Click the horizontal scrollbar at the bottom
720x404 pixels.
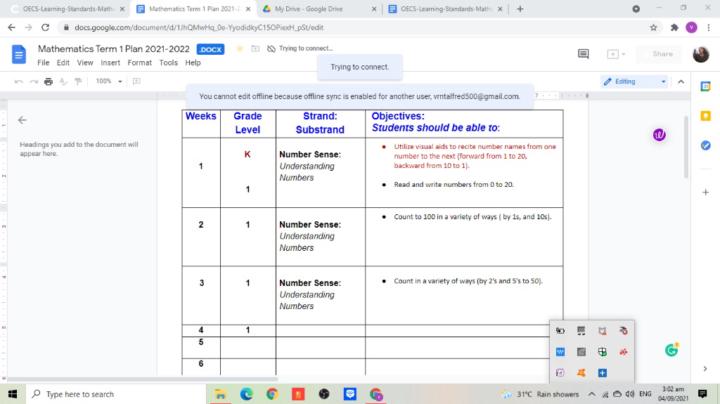click(x=142, y=379)
